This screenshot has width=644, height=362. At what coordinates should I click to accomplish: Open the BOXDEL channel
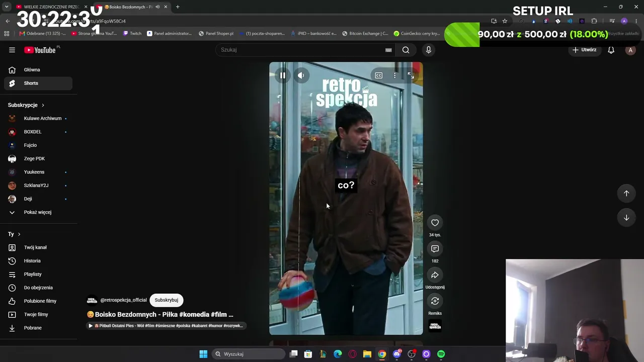click(x=38, y=132)
